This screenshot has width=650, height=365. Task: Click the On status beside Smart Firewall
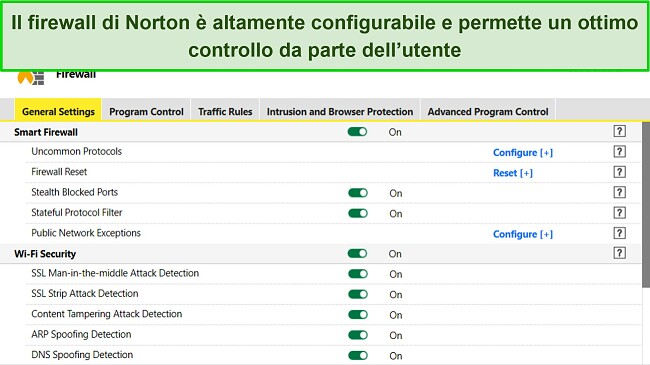tap(395, 132)
